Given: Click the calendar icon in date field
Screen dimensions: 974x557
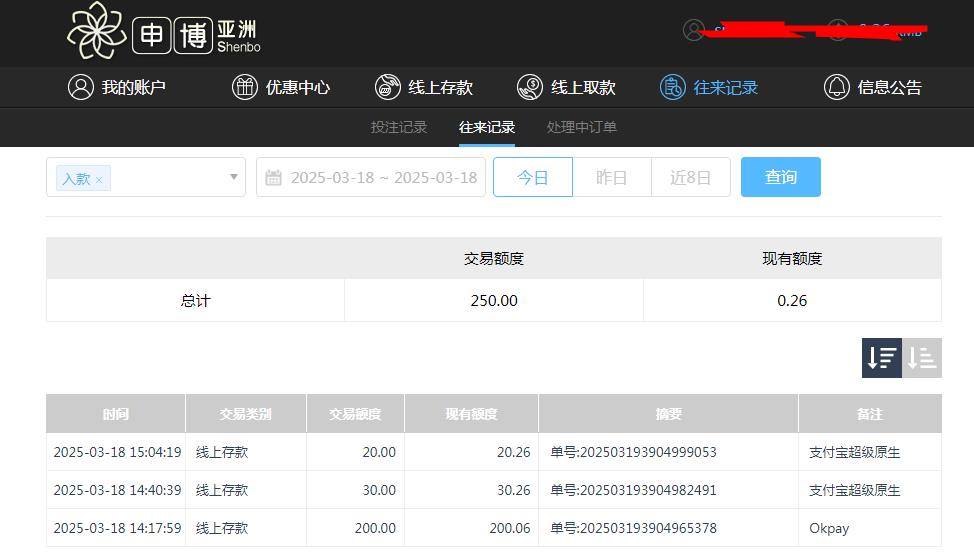Looking at the screenshot, I should click(273, 178).
